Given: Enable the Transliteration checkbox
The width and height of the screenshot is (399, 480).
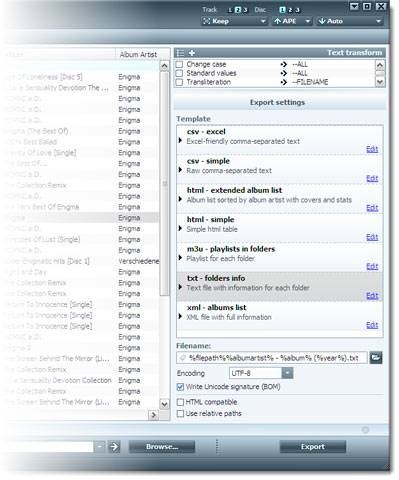Looking at the screenshot, I should pos(179,82).
